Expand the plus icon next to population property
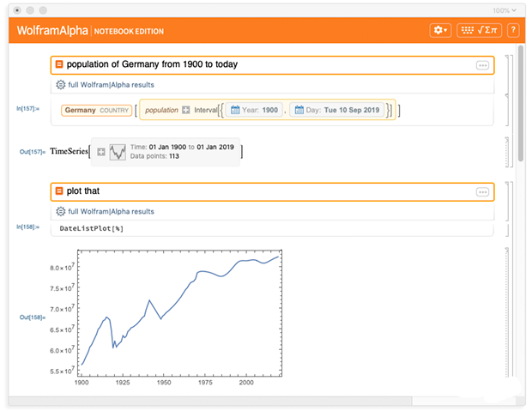This screenshot has height=411, width=532. coord(185,110)
